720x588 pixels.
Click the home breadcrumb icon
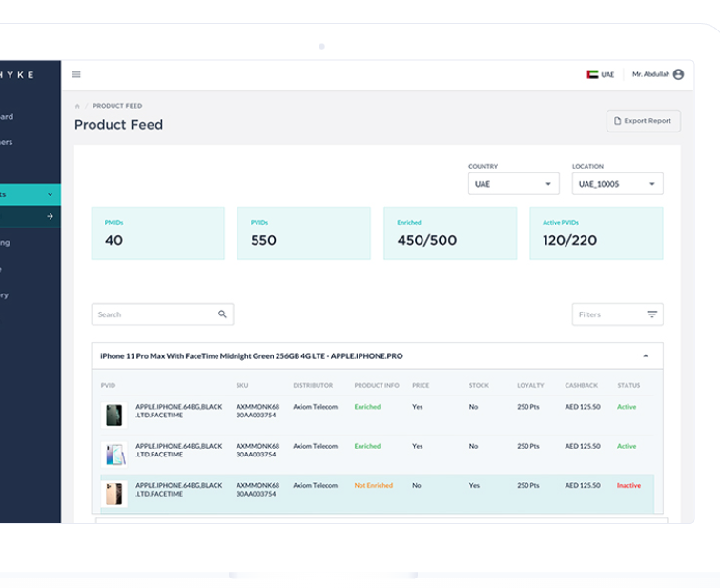pyautogui.click(x=77, y=106)
